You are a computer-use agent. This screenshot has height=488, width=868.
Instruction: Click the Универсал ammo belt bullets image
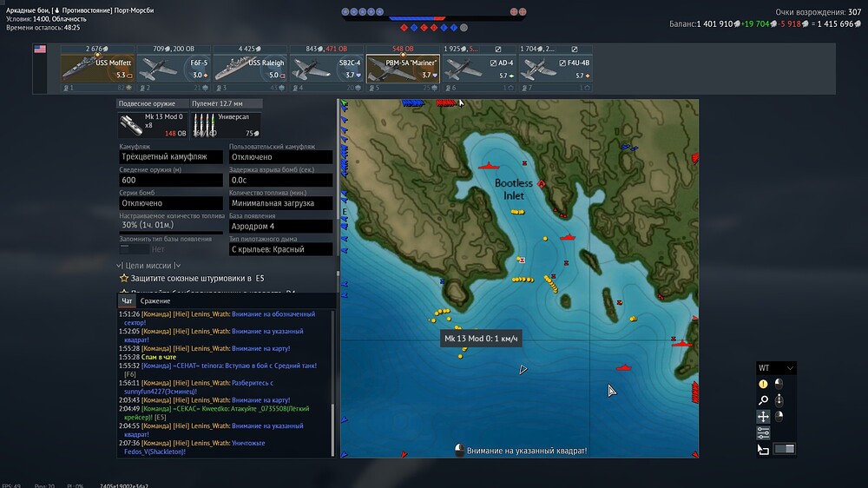204,125
